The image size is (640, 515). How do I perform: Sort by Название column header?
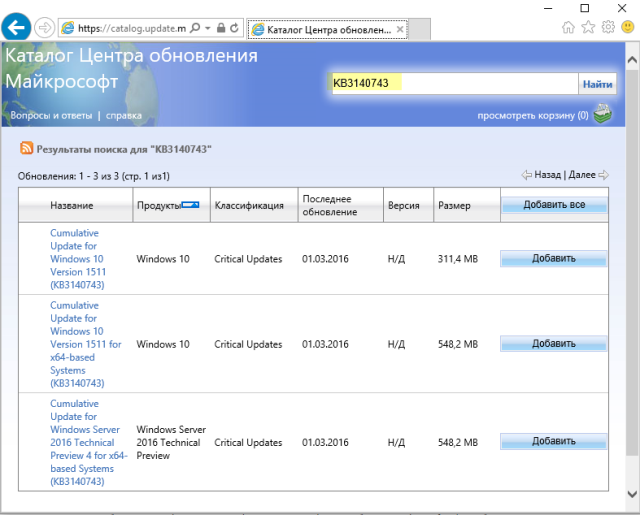71,205
